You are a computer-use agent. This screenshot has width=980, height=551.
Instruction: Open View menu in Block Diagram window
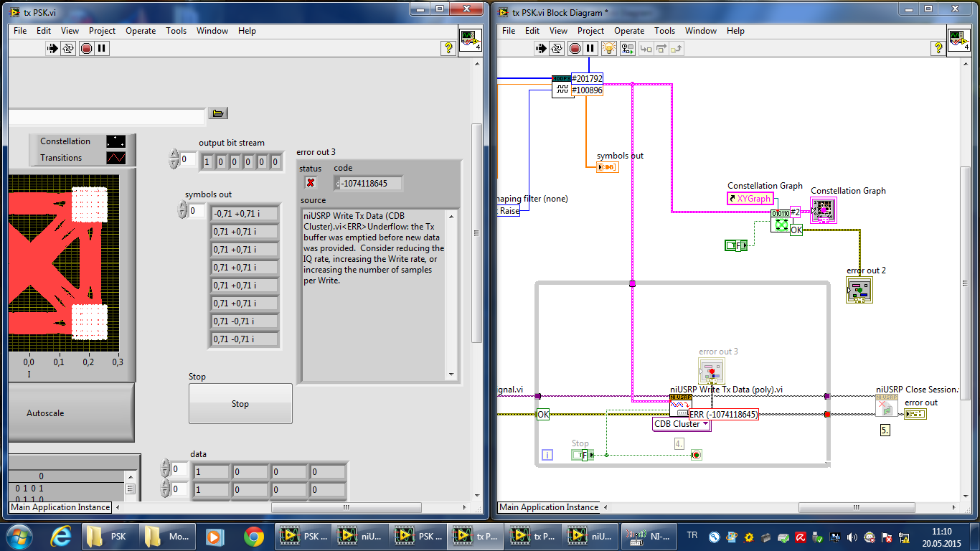pyautogui.click(x=558, y=31)
